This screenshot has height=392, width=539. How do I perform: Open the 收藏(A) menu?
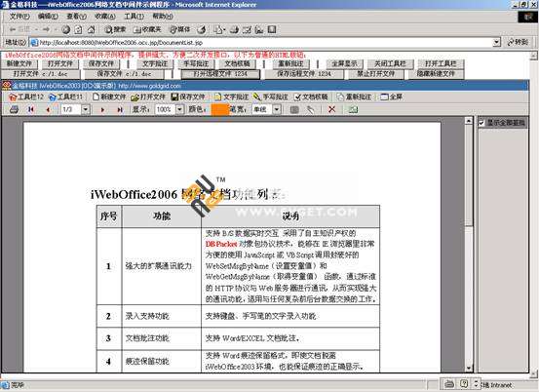[x=105, y=17]
